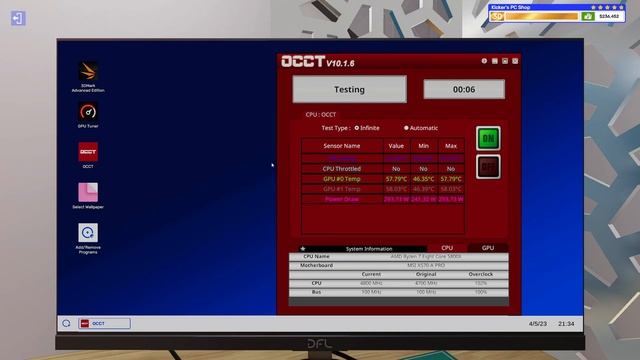Click the MSI X570-A PRO motherboard value

coord(426,265)
